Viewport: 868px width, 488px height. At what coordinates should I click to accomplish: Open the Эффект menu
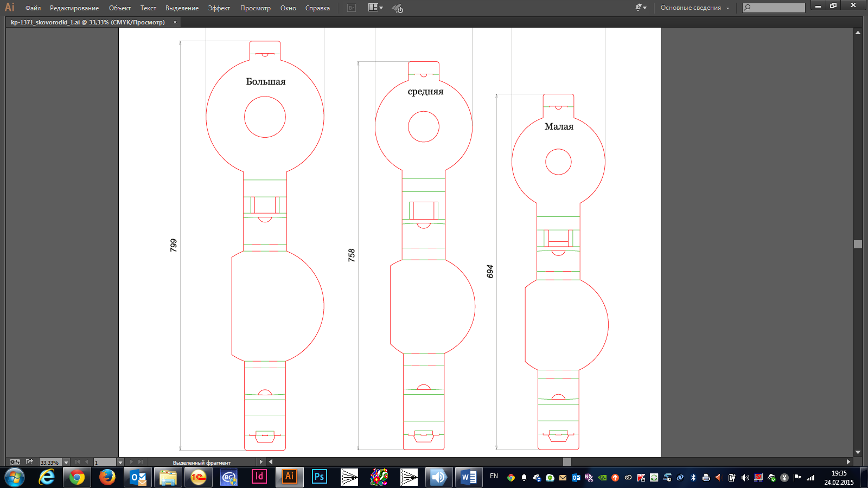tap(219, 8)
